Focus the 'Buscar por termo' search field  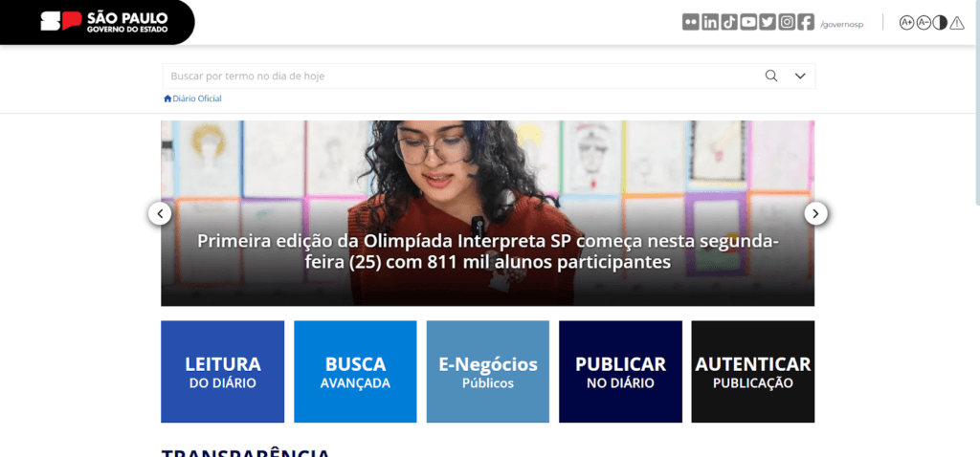click(462, 76)
